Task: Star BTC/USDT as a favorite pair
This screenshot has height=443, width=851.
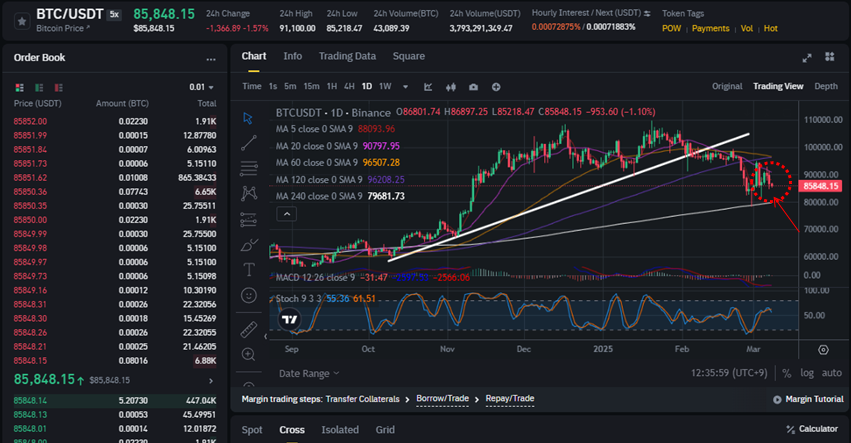Action: point(22,22)
